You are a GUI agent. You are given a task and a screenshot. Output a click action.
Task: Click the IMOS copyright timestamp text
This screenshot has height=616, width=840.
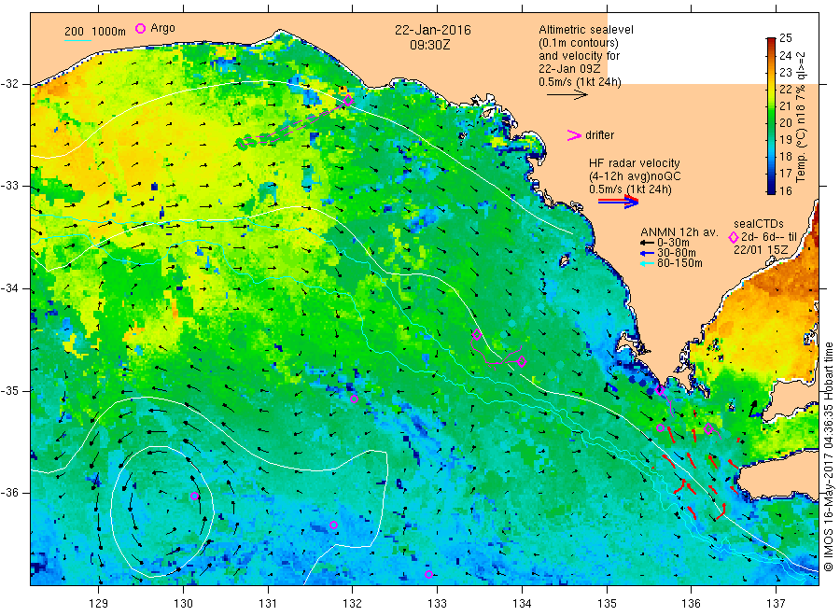pos(828,457)
